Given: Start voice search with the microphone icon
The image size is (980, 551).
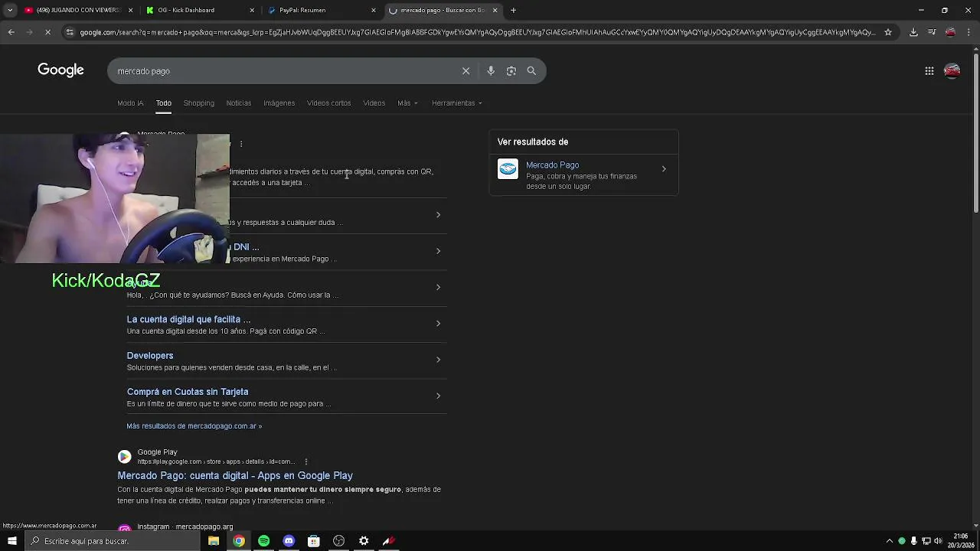Looking at the screenshot, I should (x=491, y=71).
